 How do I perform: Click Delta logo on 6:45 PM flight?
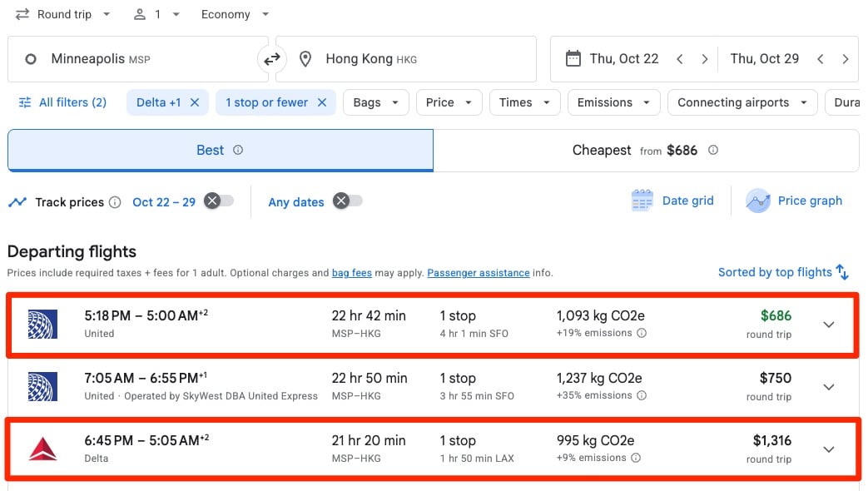pyautogui.click(x=42, y=449)
